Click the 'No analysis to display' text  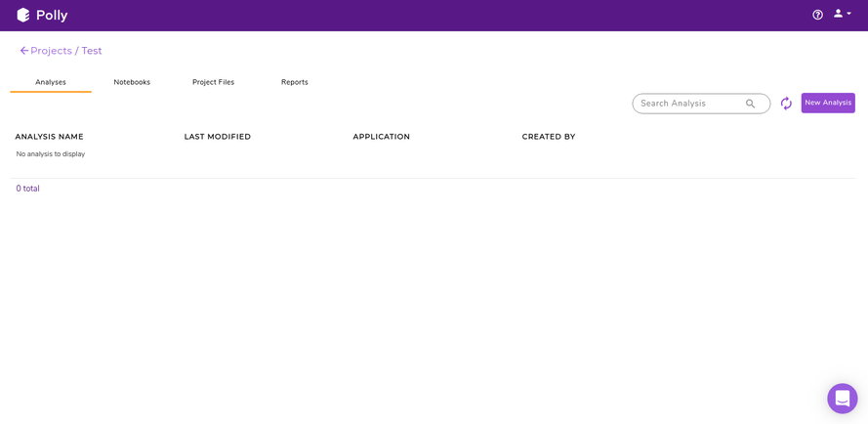(51, 154)
